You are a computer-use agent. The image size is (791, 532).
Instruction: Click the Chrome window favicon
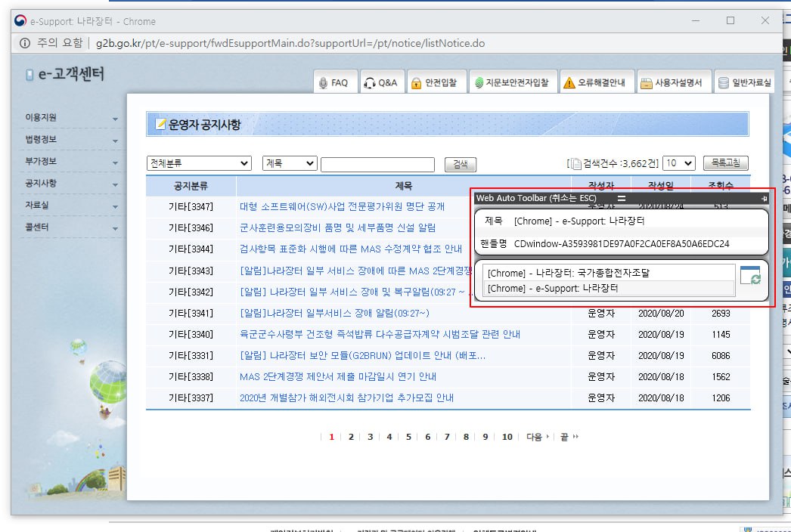[20, 20]
